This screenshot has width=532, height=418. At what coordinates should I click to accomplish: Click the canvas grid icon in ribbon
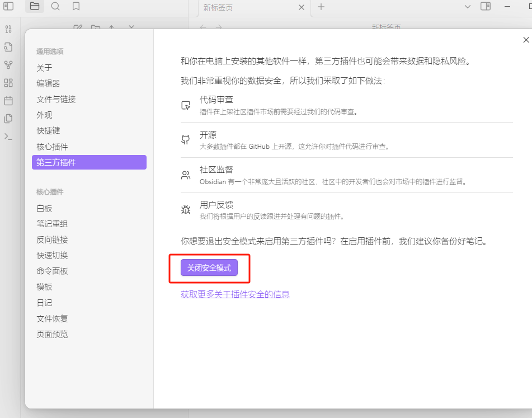tap(8, 83)
